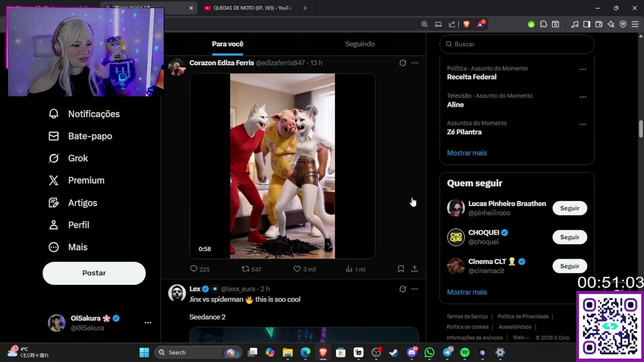The width and height of the screenshot is (644, 362).
Task: Click Mostrar mais under Quem seguir
Action: (x=467, y=292)
